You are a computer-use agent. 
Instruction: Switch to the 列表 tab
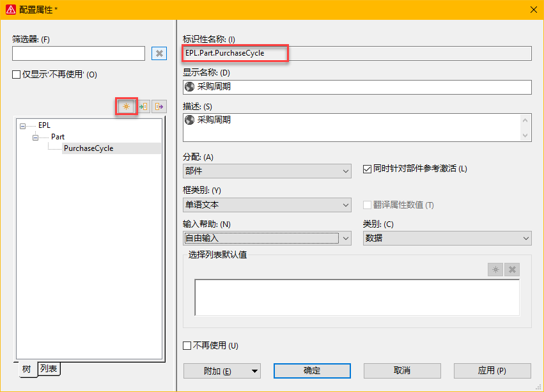49,368
